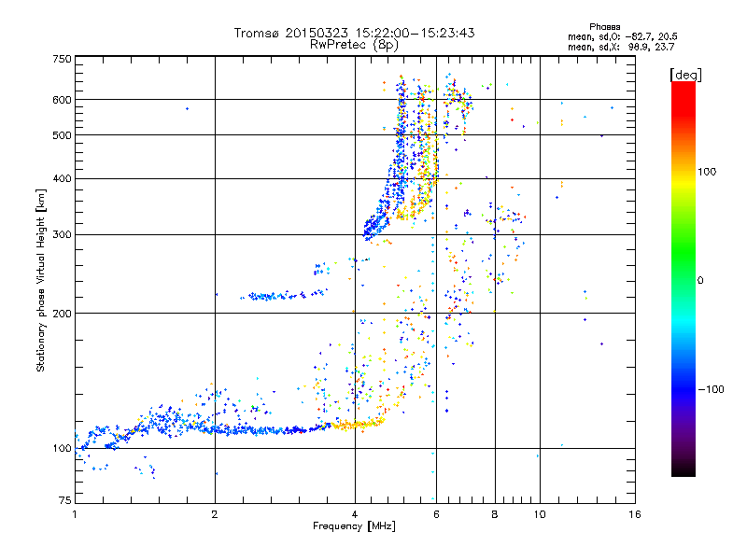
Task: Click the '100' colorbar tick label
Action: [707, 172]
